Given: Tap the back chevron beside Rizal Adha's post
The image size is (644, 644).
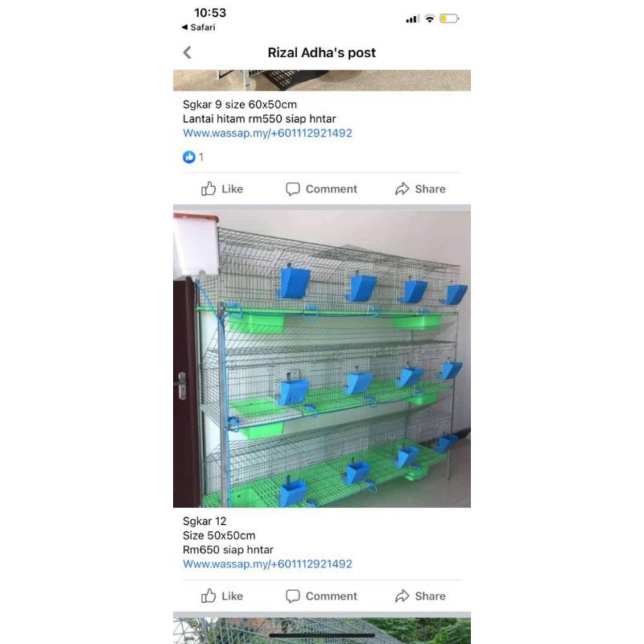Looking at the screenshot, I should [x=188, y=52].
